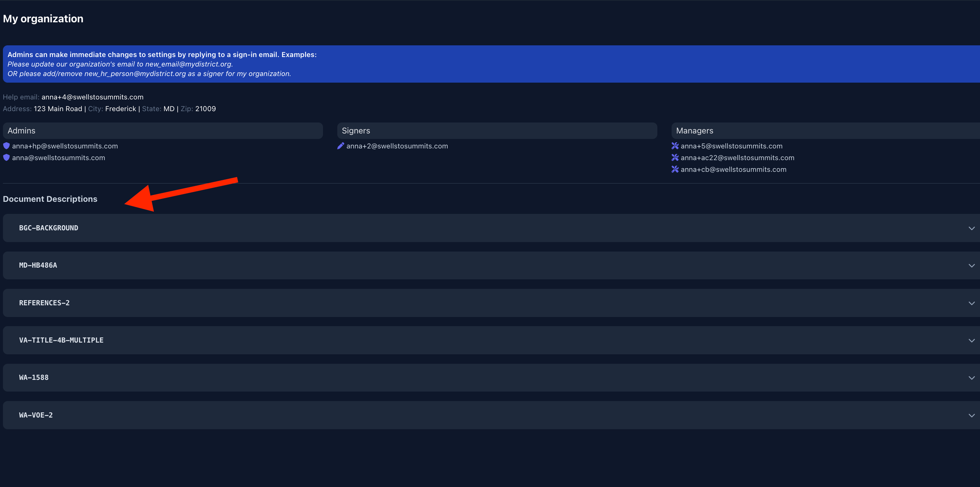Image resolution: width=980 pixels, height=487 pixels.
Task: Select signer email anna+2@swellstosummits.com
Action: tap(397, 146)
